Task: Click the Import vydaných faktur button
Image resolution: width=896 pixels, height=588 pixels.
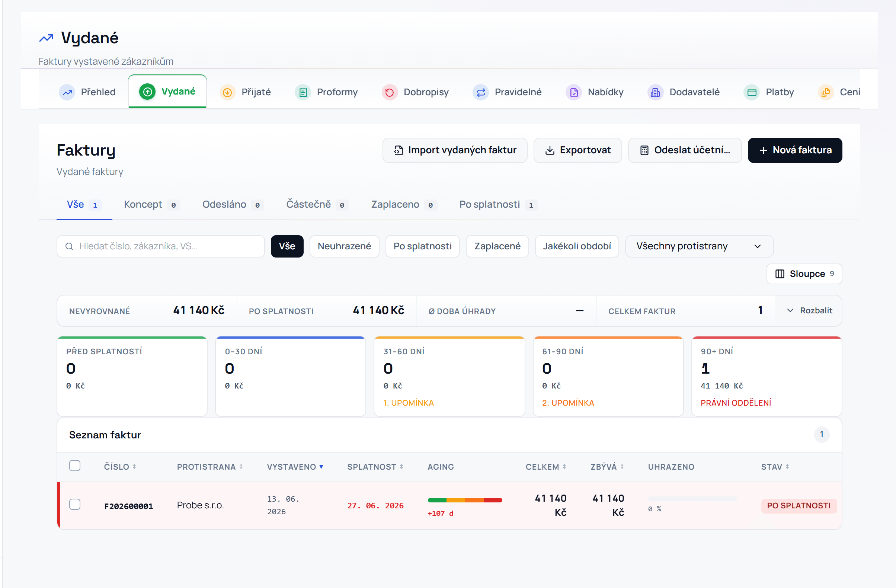Action: 455,150
